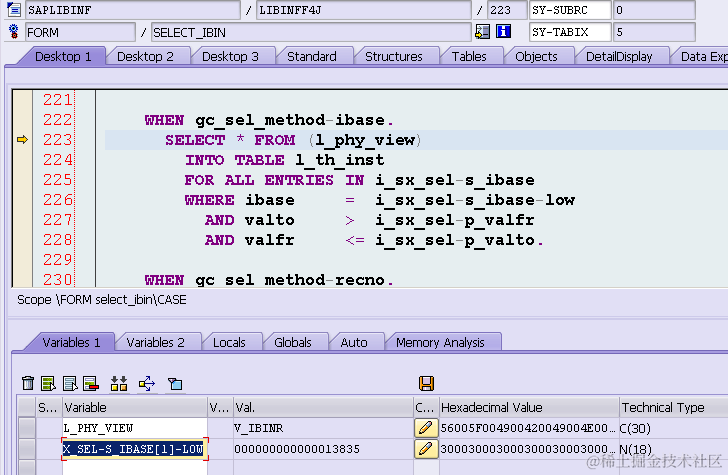Open the Data Explorer tab
This screenshot has width=728, height=475.
point(702,57)
